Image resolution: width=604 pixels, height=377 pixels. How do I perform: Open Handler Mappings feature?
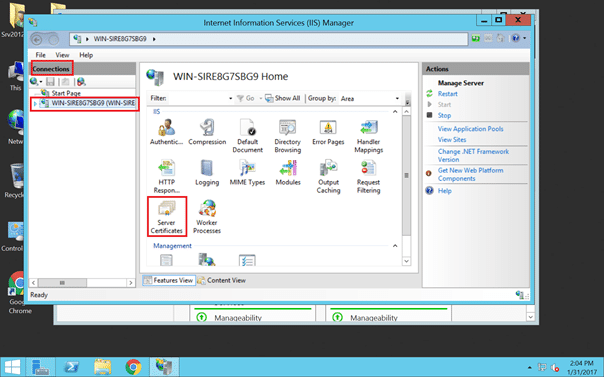pos(369,136)
